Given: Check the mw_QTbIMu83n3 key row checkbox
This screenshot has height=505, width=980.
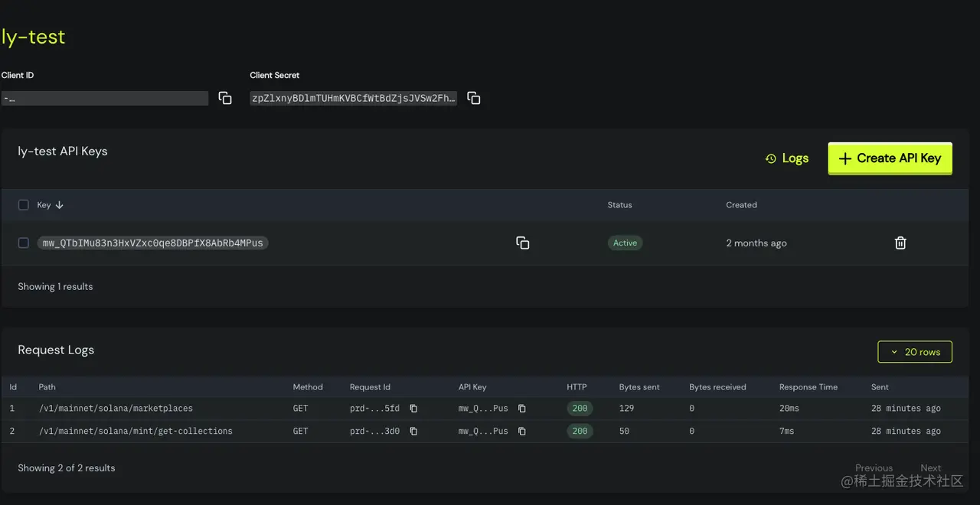Looking at the screenshot, I should pyautogui.click(x=24, y=243).
